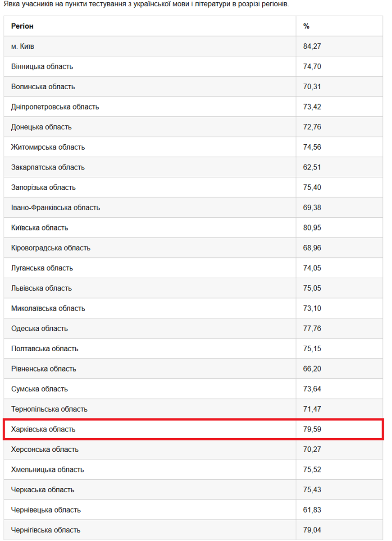392x541 pixels.
Task: Select Херсонська область in the table
Action: coord(45,449)
